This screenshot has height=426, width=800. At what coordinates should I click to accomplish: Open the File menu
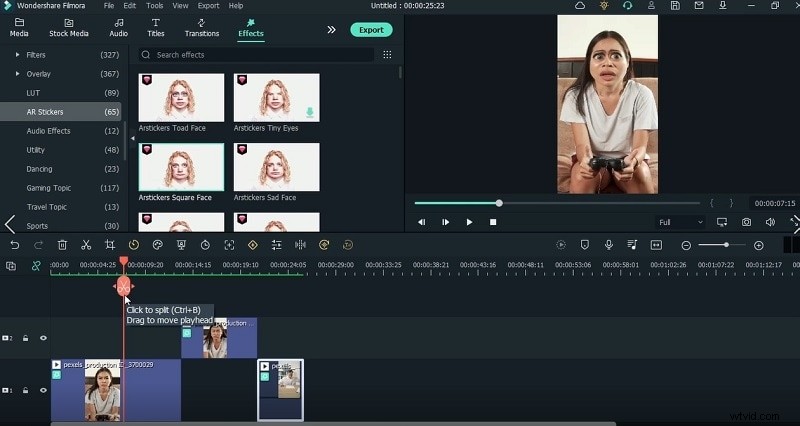point(109,6)
